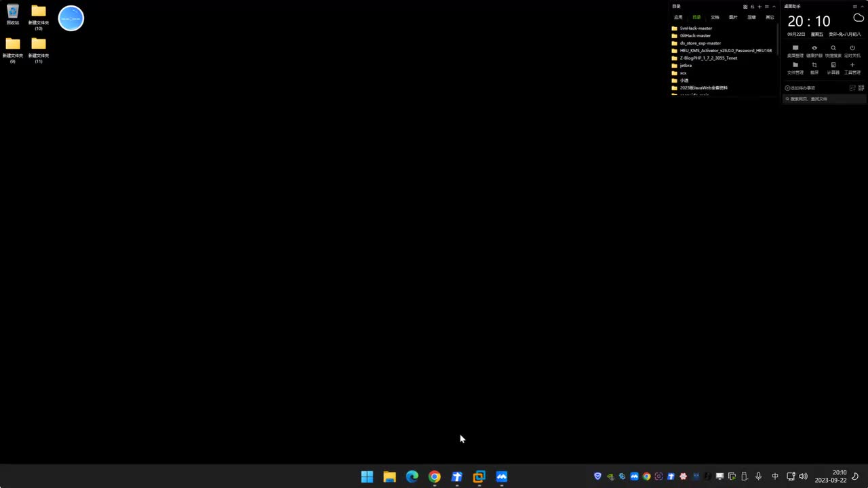Viewport: 868px width, 488px height.
Task: Click the 09月22日 date in 桌面助手
Action: click(796, 34)
